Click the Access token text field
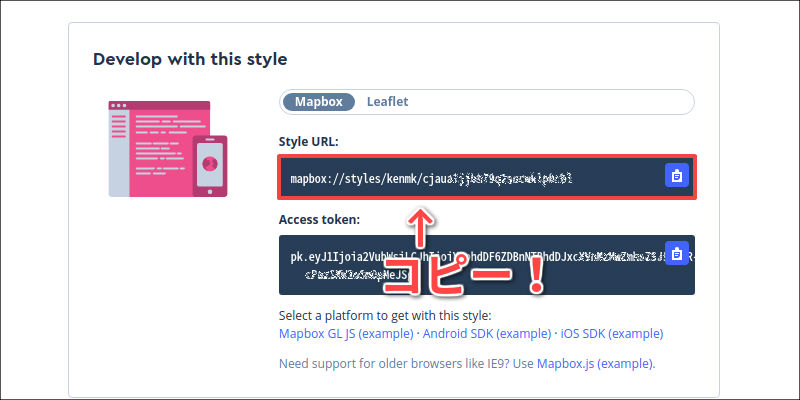 pos(487,265)
